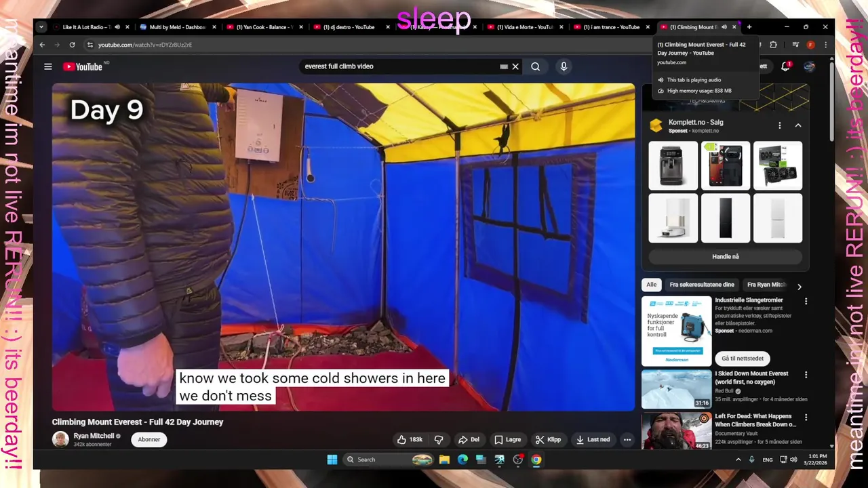Viewport: 868px width, 488px height.
Task: Open the Chrome extensions puzzle icon
Action: click(x=773, y=45)
